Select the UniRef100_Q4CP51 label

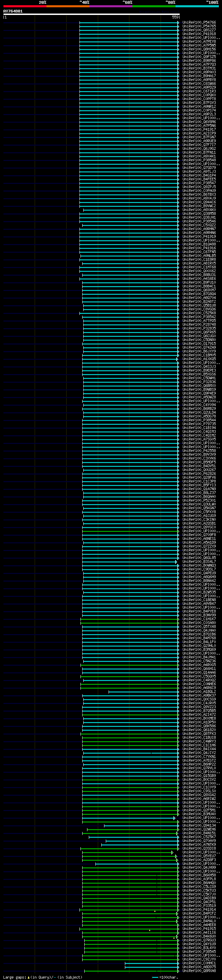point(199,902)
